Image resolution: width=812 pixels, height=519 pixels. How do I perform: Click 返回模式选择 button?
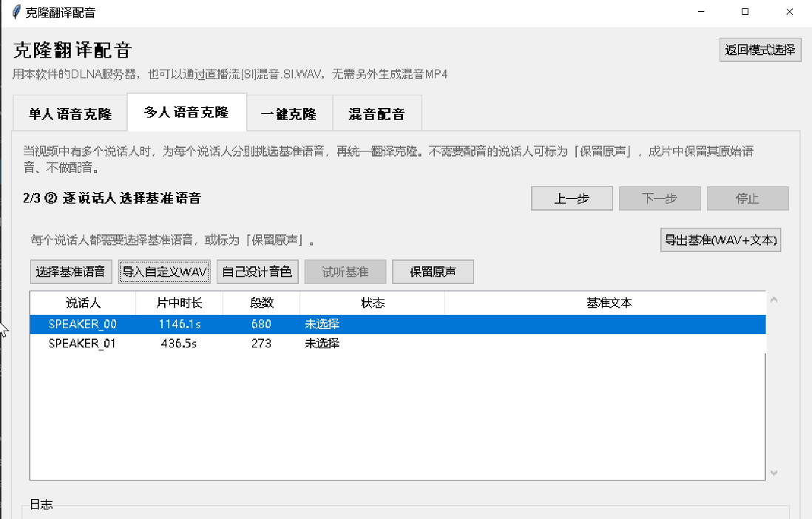tap(760, 50)
